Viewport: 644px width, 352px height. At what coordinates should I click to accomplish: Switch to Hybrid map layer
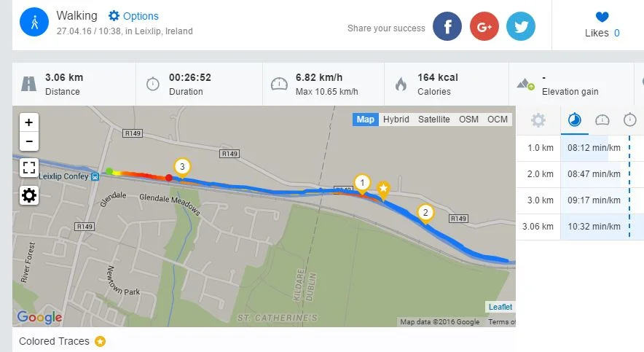(396, 120)
